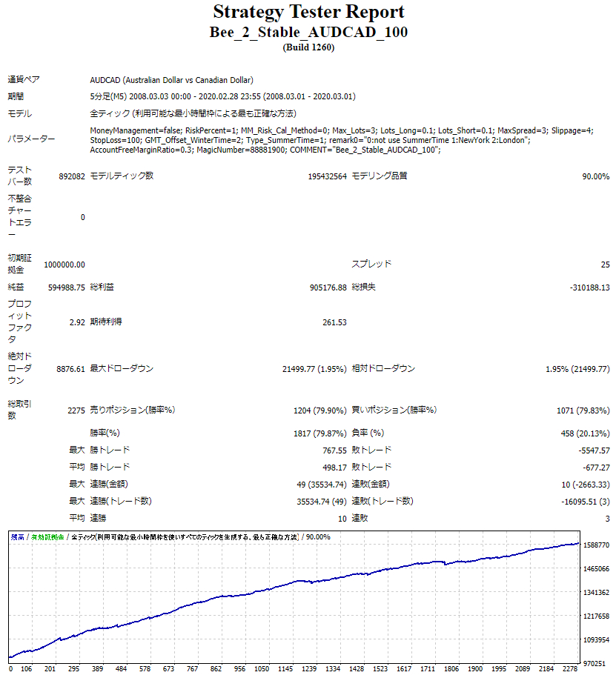Click the chart y-axis value 1341362
Viewport: 616px width, 675px height.
[596, 593]
